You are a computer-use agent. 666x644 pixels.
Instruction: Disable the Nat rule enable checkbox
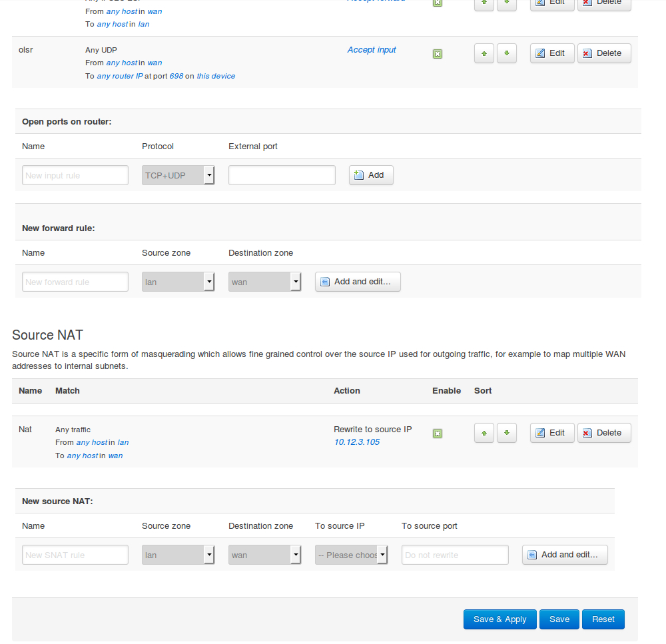coord(438,434)
